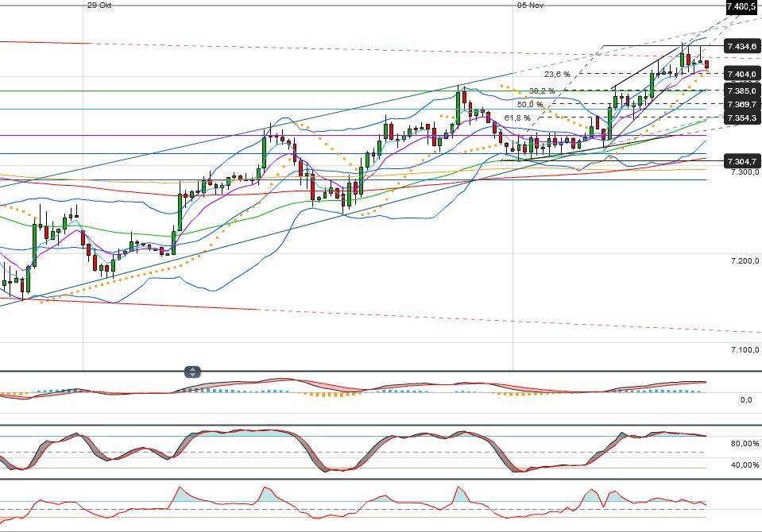762x532 pixels.
Task: Click the MACD 0,0 axis label
Action: [746, 399]
